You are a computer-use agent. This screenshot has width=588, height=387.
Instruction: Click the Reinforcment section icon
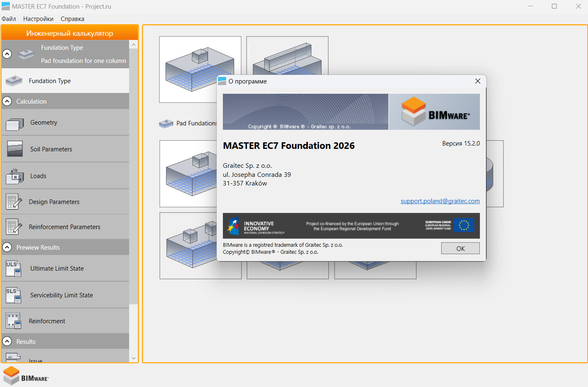point(14,321)
